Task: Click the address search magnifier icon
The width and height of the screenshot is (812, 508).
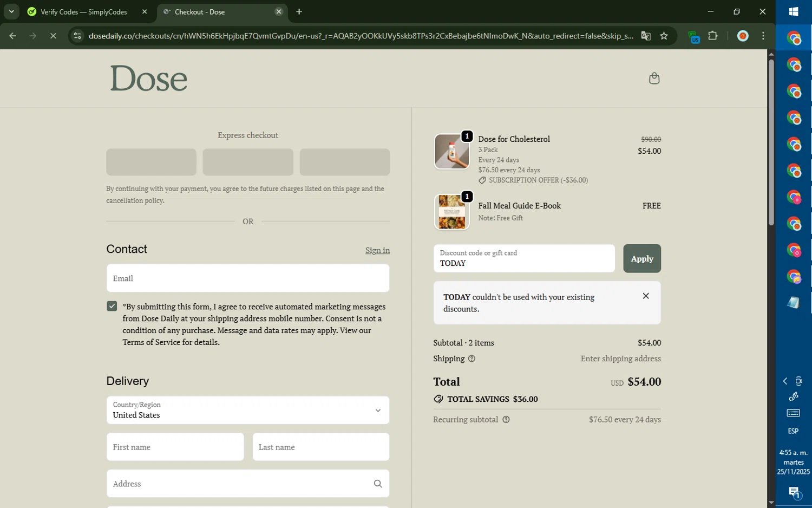Action: pyautogui.click(x=378, y=484)
